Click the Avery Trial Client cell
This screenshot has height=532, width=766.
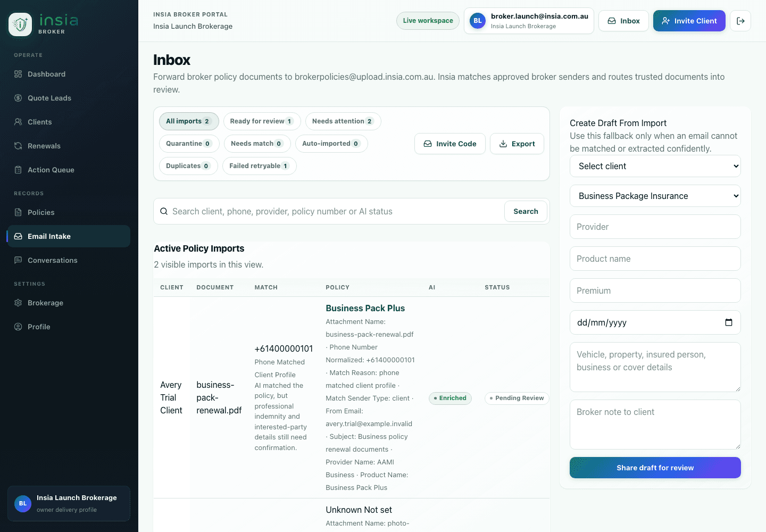point(171,397)
